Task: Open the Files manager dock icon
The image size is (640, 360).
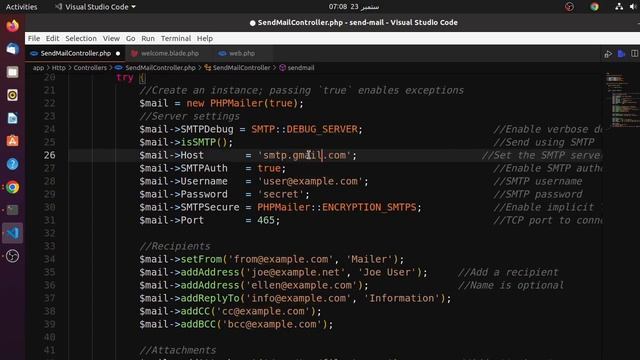Action: coord(12,72)
